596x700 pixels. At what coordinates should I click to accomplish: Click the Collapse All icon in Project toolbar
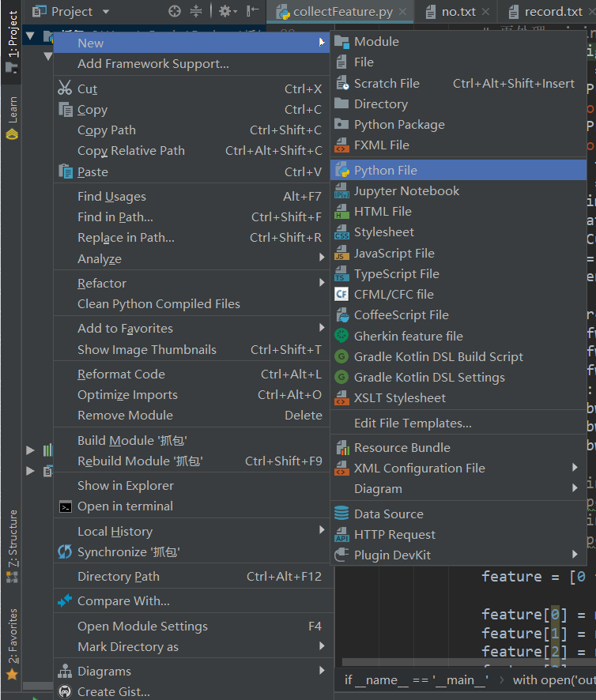point(197,12)
